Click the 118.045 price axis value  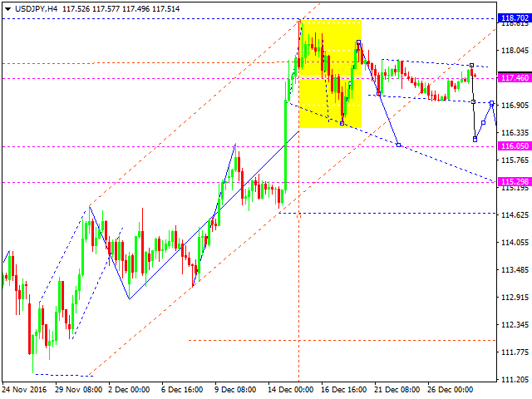(515, 51)
